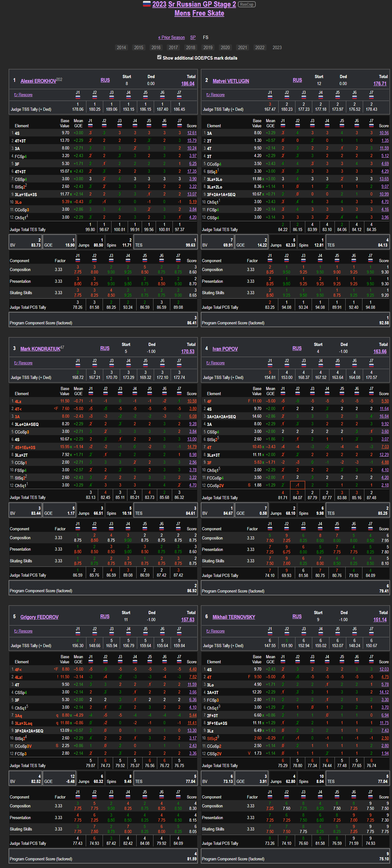Open the RUS country link for Ivan Popov
The height and width of the screenshot is (868, 392).
[297, 348]
